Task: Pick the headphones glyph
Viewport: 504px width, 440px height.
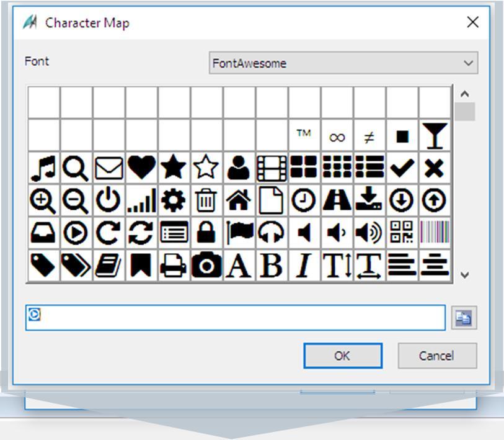Action: click(272, 233)
